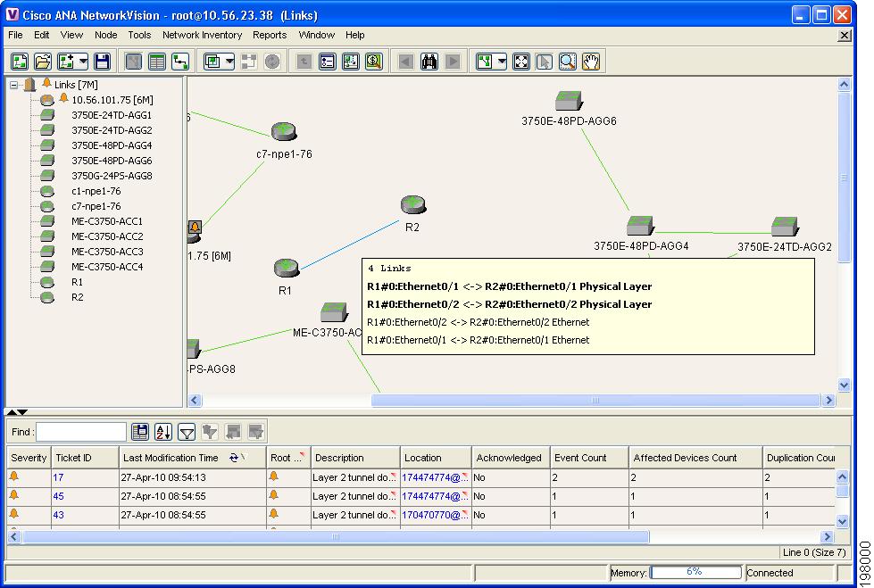Open the Network Inventory menu
874x588 pixels.
click(x=203, y=35)
